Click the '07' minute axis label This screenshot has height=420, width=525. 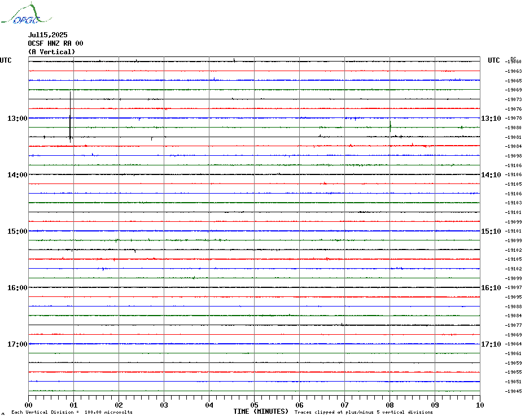(x=344, y=405)
